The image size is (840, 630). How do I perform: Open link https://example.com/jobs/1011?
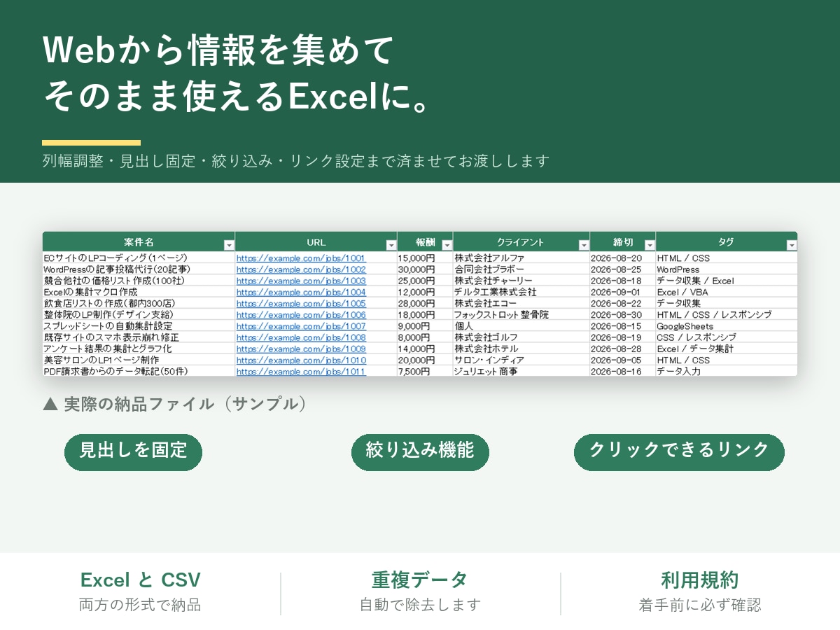(301, 372)
